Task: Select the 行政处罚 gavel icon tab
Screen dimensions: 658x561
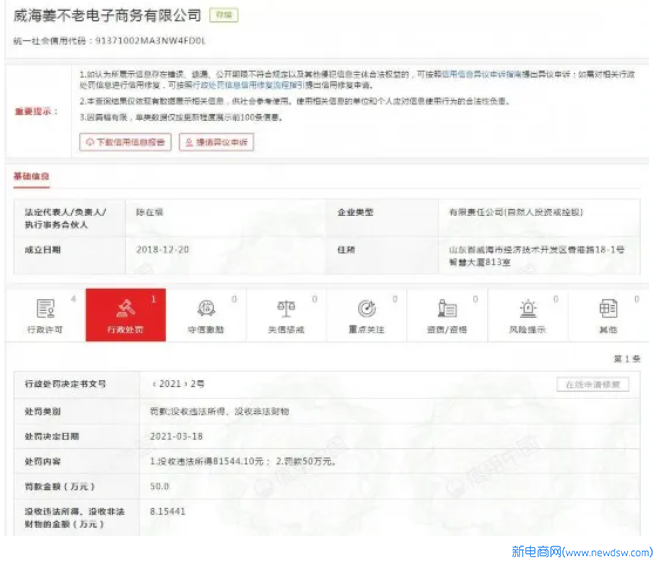Action: pos(125,315)
